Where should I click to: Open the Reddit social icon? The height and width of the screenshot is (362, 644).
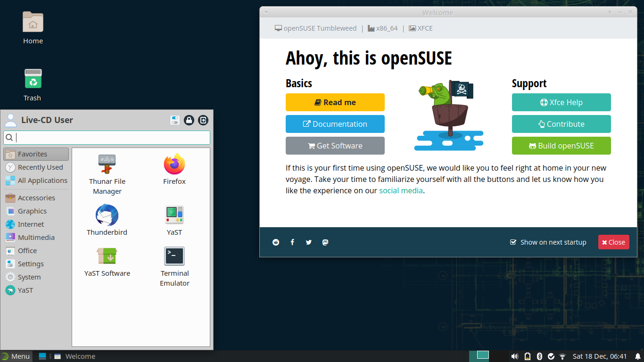click(276, 242)
